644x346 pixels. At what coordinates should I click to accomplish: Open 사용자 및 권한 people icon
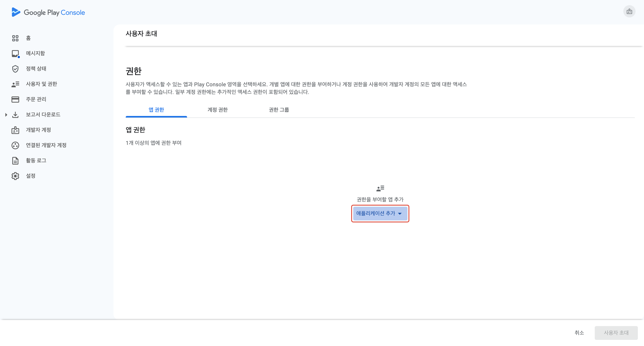click(x=15, y=84)
